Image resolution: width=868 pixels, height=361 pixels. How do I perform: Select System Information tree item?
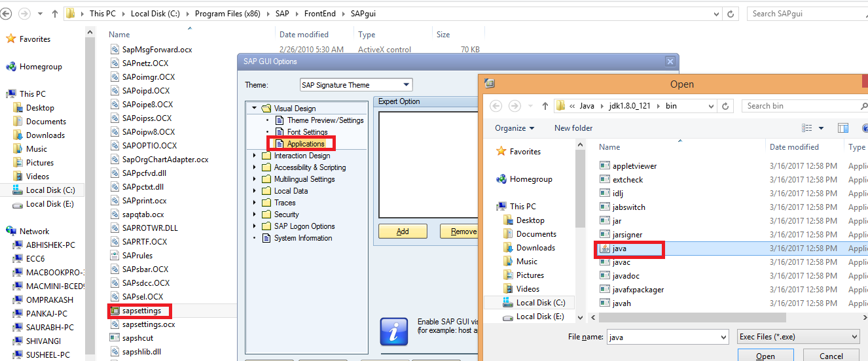click(x=303, y=238)
